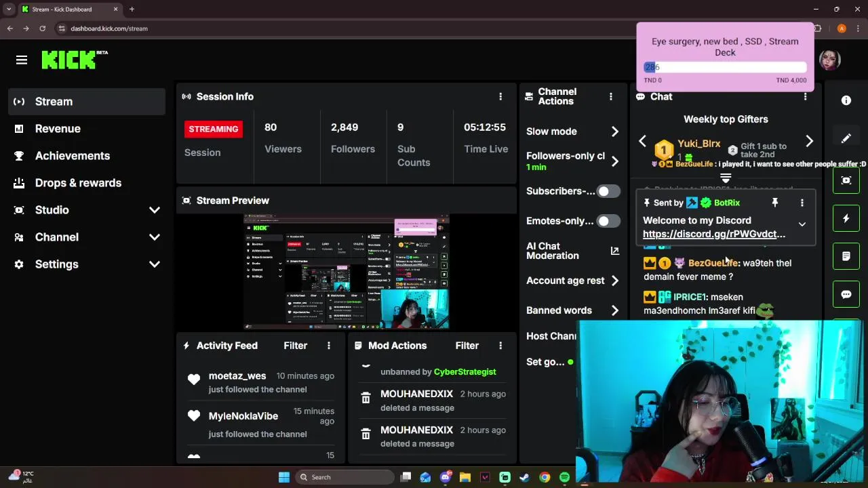Click Host Channel action
Viewport: 868px width, 488px height.
[x=551, y=336]
